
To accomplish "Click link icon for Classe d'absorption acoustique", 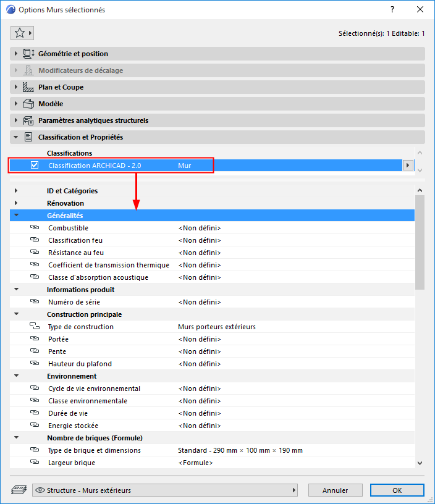I will point(35,277).
